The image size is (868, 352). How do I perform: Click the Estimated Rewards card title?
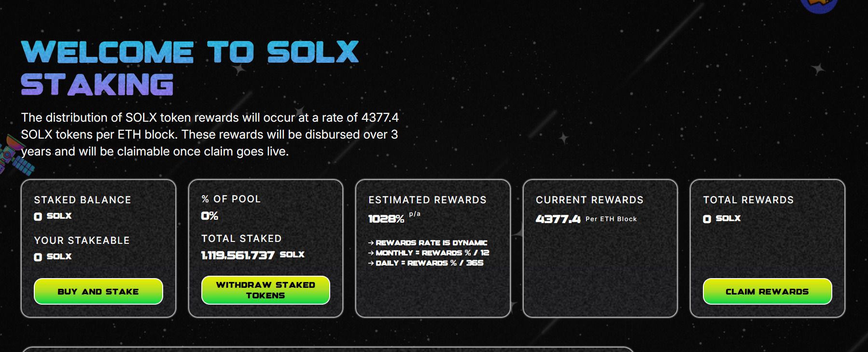click(x=427, y=200)
